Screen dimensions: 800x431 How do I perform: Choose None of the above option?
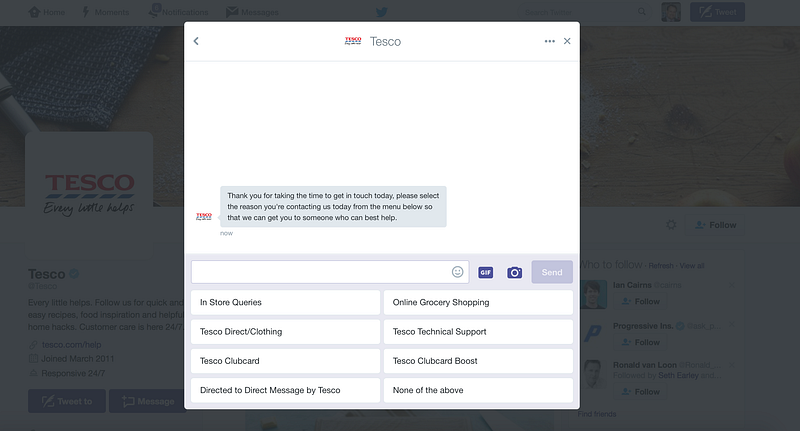[478, 390]
